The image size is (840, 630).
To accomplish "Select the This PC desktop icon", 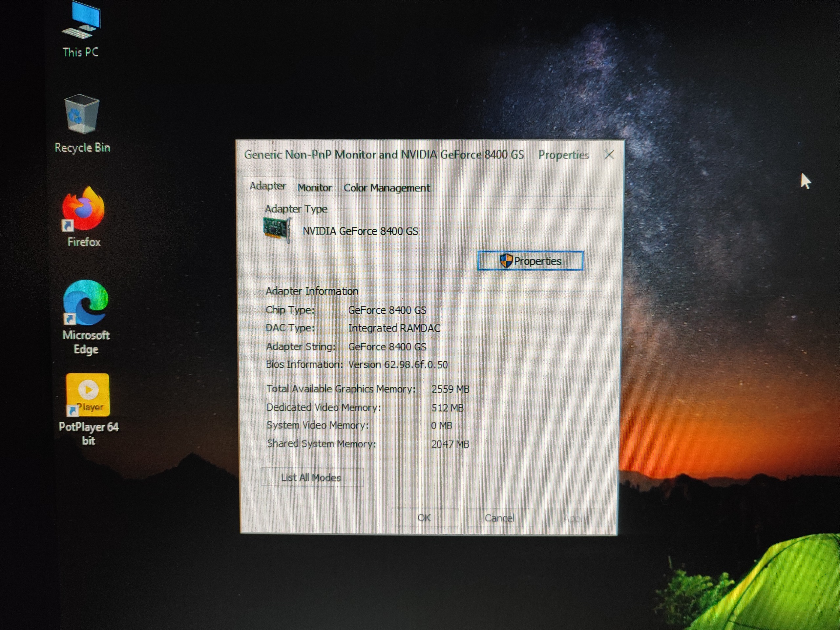I will click(81, 23).
